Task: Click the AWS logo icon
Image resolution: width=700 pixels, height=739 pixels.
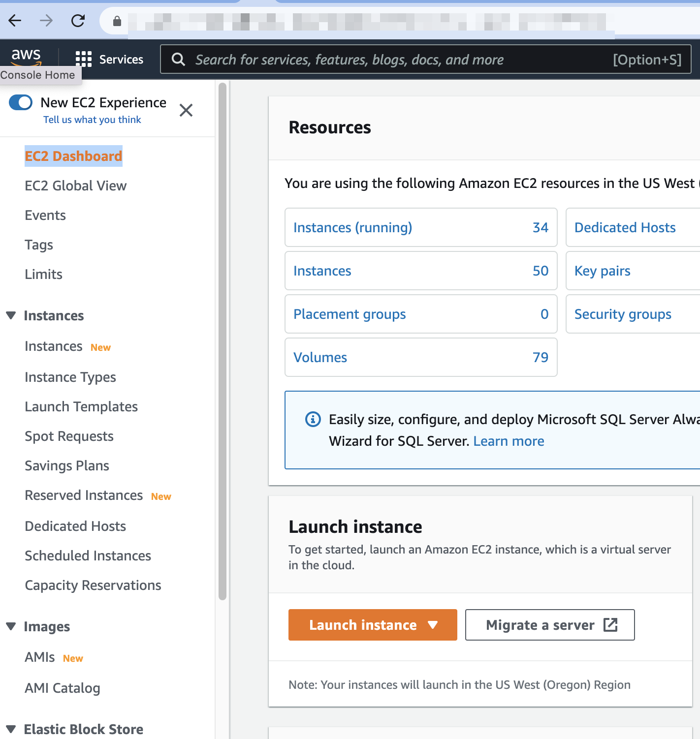Action: tap(26, 57)
